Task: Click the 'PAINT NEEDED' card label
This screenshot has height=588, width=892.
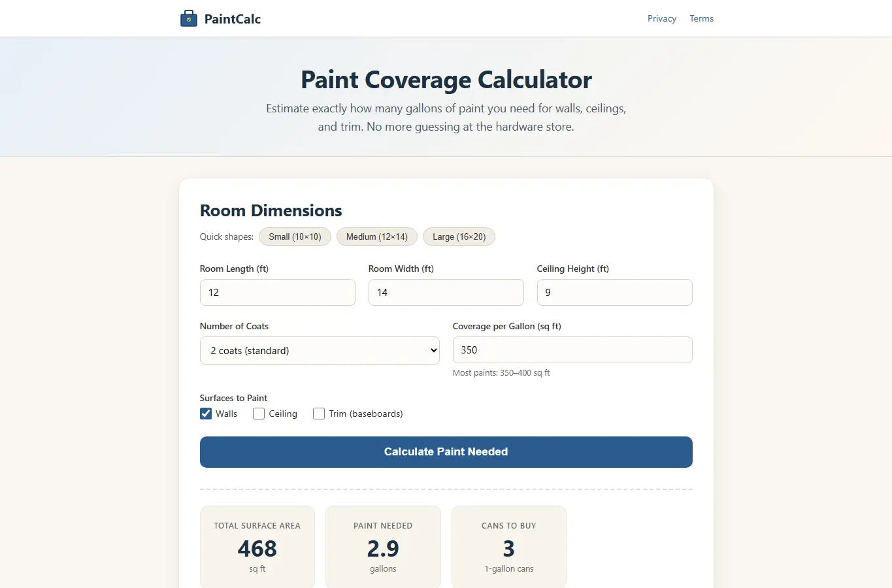Action: click(x=383, y=526)
